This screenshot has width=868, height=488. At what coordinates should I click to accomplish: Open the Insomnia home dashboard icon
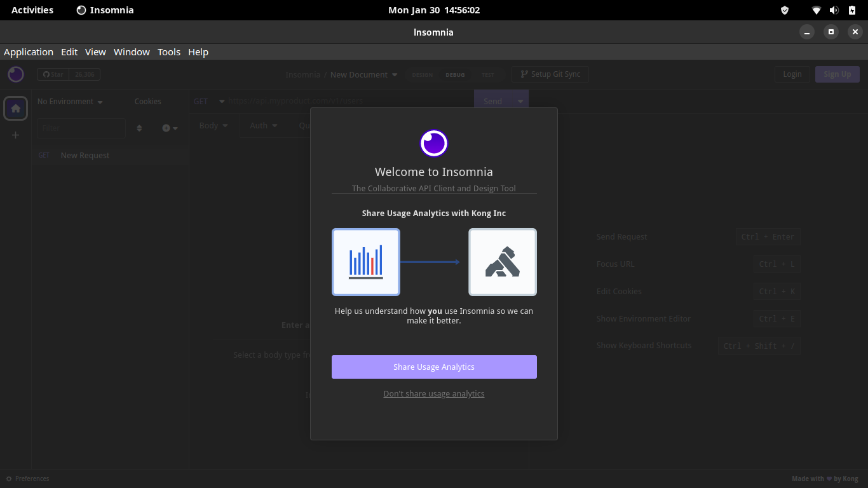[x=15, y=108]
